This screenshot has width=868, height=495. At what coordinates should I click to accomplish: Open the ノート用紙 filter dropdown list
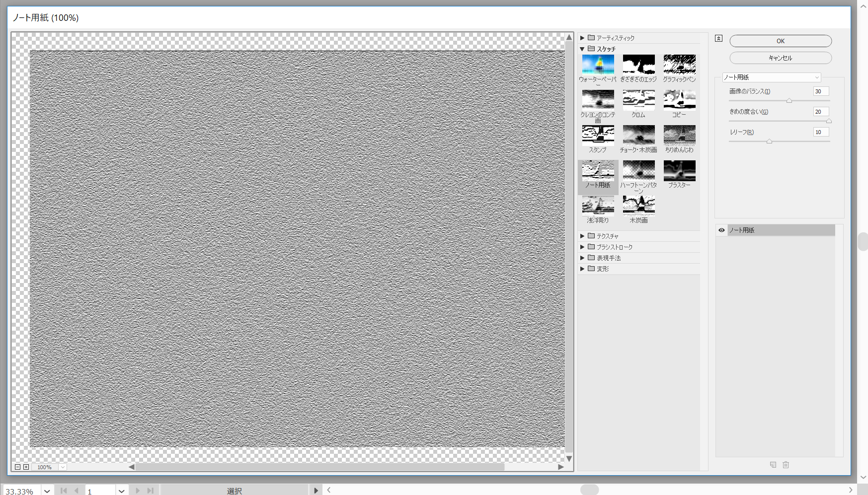[771, 77]
